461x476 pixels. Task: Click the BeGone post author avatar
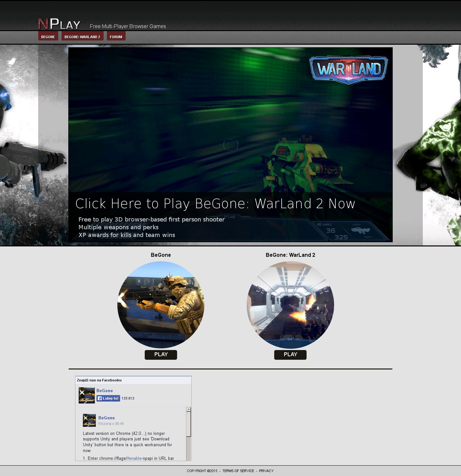click(x=89, y=420)
